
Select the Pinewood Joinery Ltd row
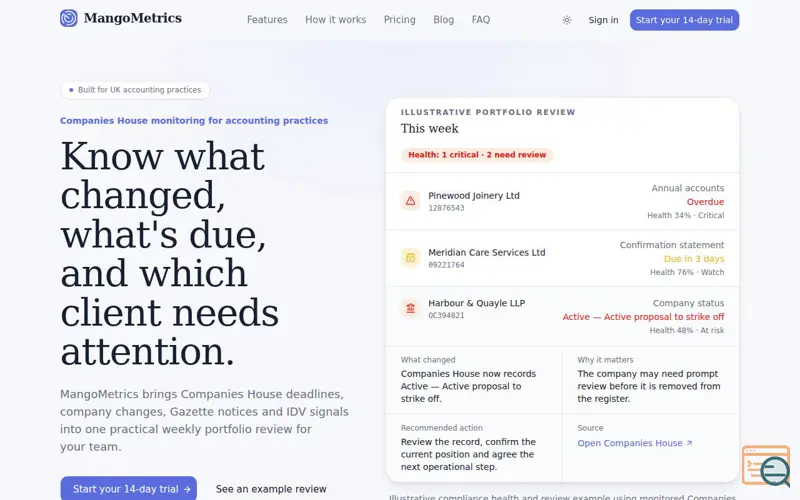[x=562, y=202]
